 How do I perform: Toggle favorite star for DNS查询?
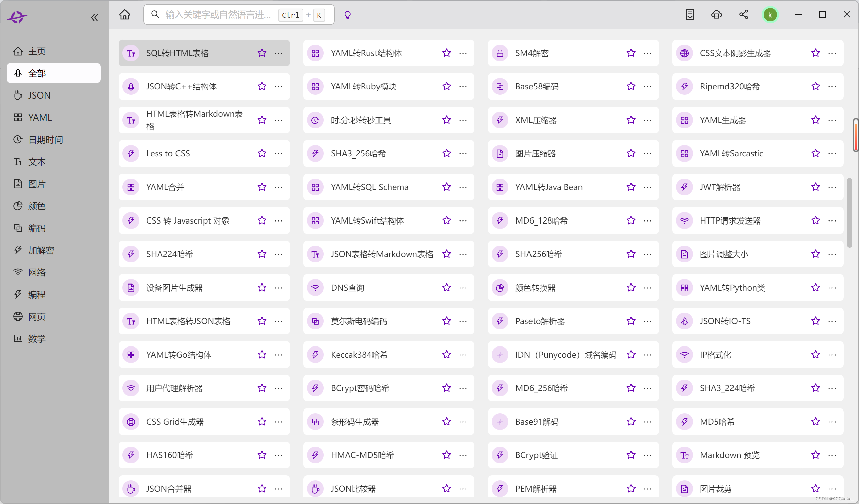446,288
